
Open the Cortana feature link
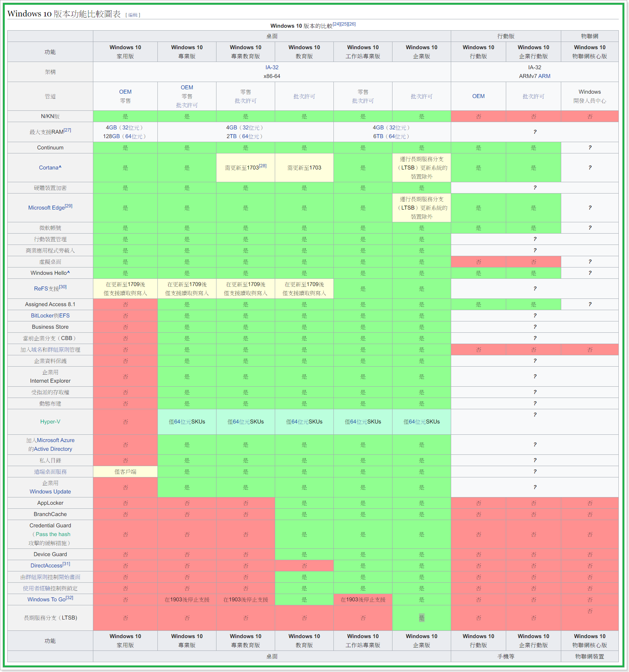coord(49,168)
